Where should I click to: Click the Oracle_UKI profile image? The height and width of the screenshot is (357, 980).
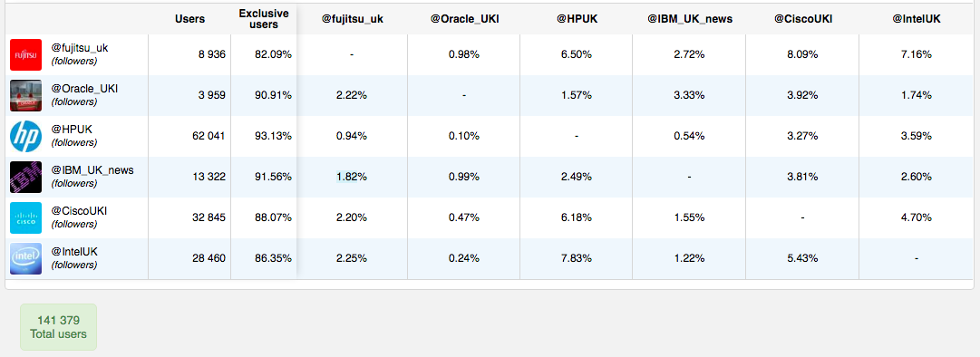25,95
